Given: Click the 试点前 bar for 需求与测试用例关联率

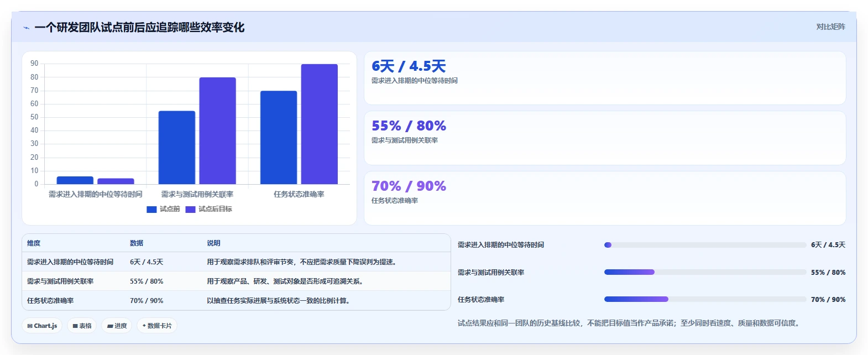Looking at the screenshot, I should coord(177,148).
